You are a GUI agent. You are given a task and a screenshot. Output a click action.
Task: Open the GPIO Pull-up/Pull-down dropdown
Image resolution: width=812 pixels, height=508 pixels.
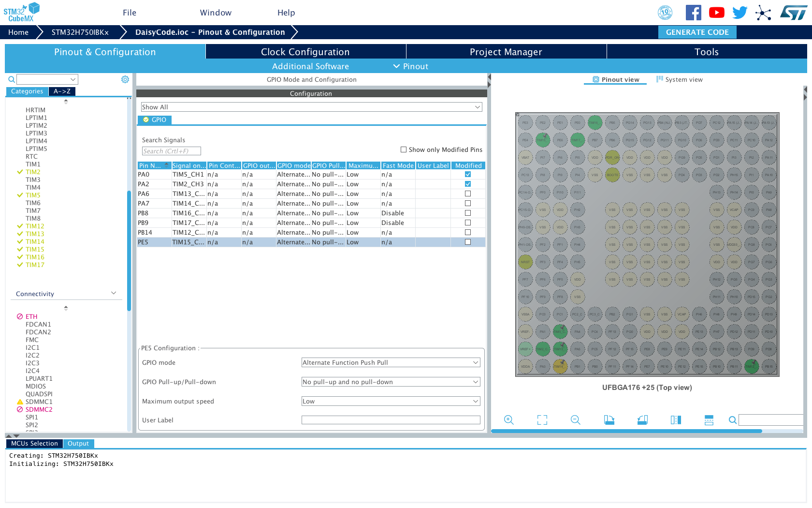click(x=391, y=382)
